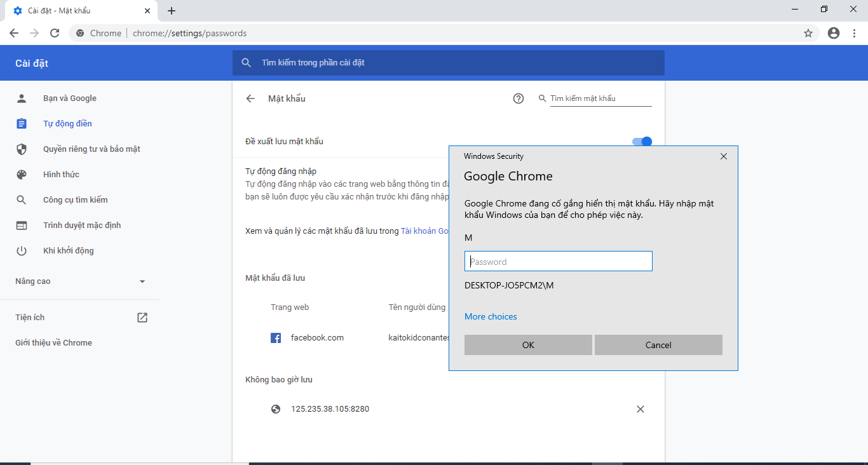This screenshot has width=868, height=465.
Task: Click the Windows Password input field
Action: pyautogui.click(x=558, y=261)
